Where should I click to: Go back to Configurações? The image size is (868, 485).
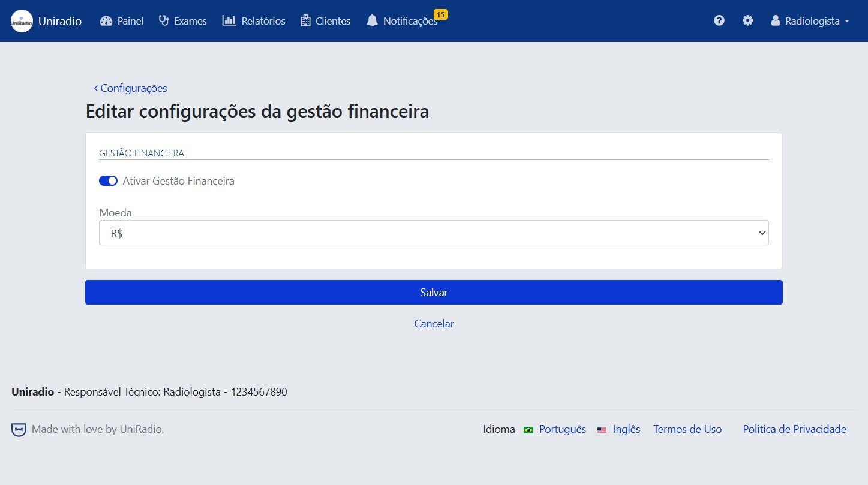130,88
